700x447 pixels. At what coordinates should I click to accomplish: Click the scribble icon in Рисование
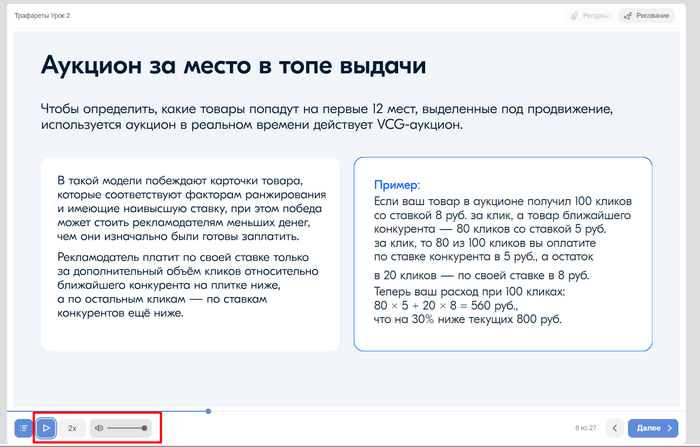(x=628, y=16)
